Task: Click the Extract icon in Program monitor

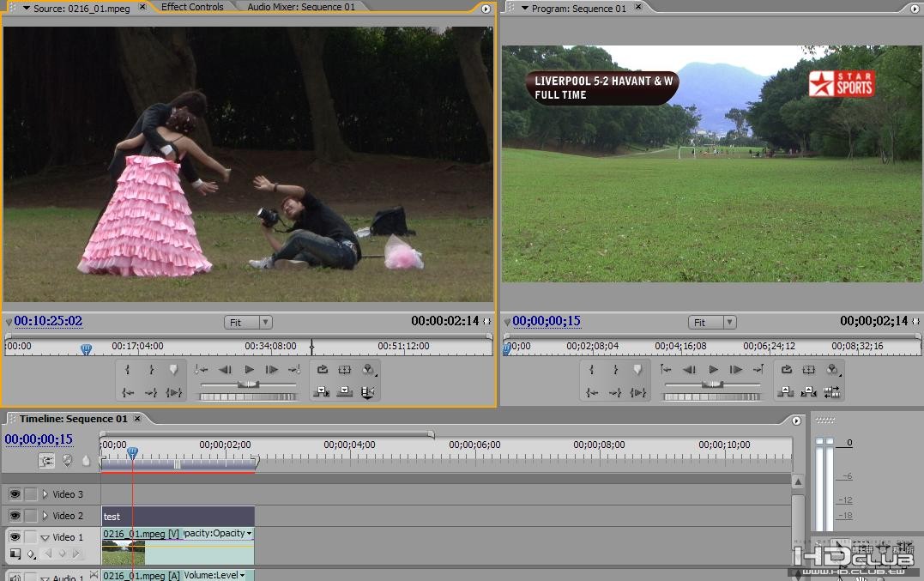Action: point(808,392)
